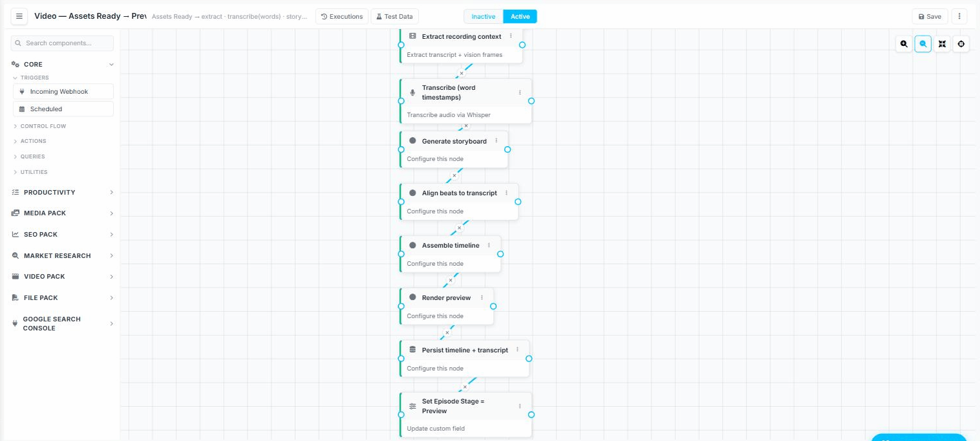980x441 pixels.
Task: Delete connection between Align beats and Assemble timeline
Action: 459,228
